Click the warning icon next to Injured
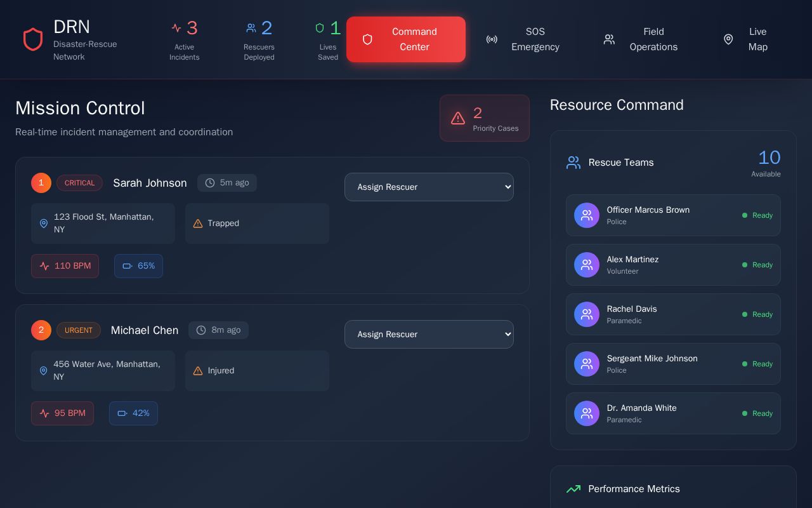 pos(198,371)
